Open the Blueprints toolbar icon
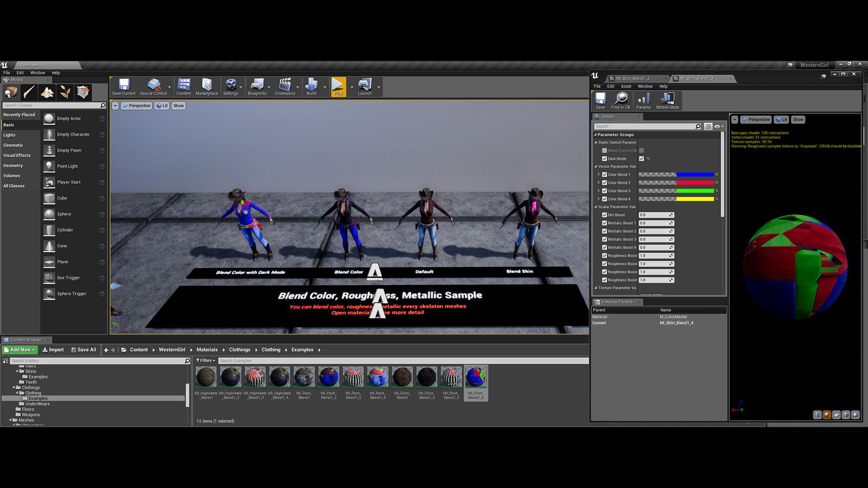 257,87
